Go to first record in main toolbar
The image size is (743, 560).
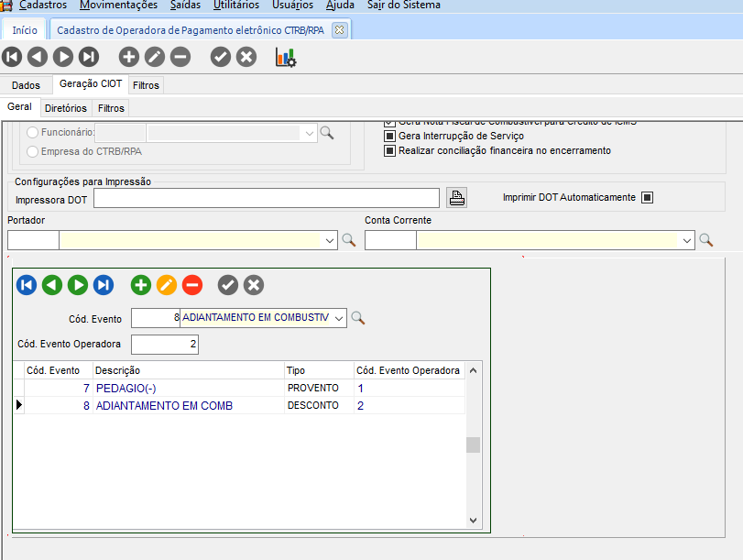pos(12,57)
